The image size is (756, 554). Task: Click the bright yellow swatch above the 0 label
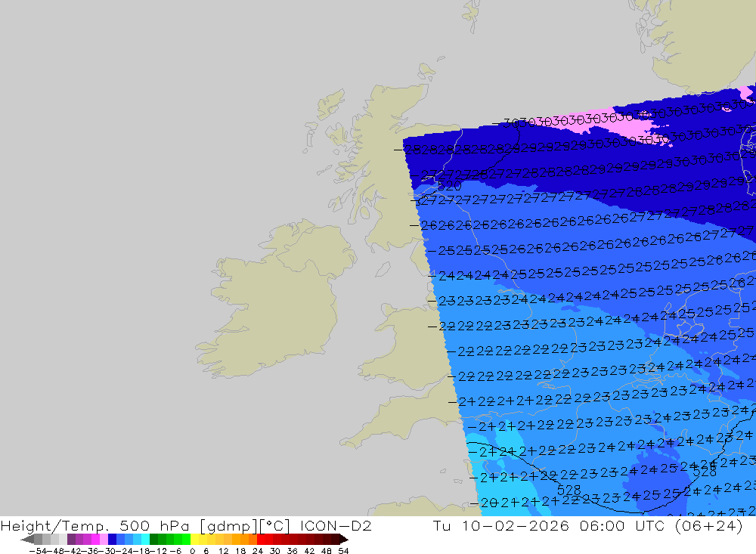pyautogui.click(x=195, y=539)
